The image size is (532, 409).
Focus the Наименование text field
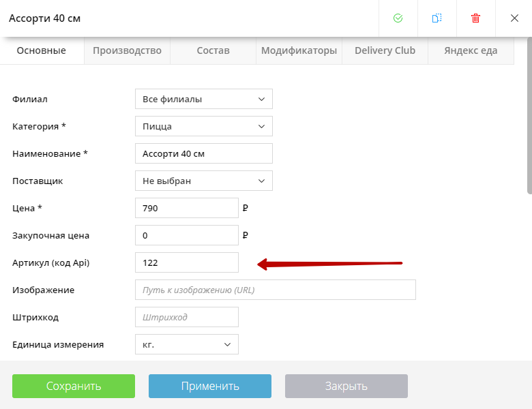203,153
